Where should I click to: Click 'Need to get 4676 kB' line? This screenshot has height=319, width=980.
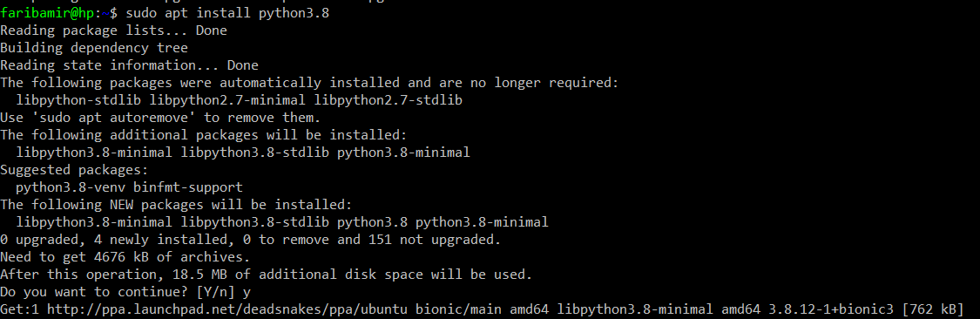point(125,256)
